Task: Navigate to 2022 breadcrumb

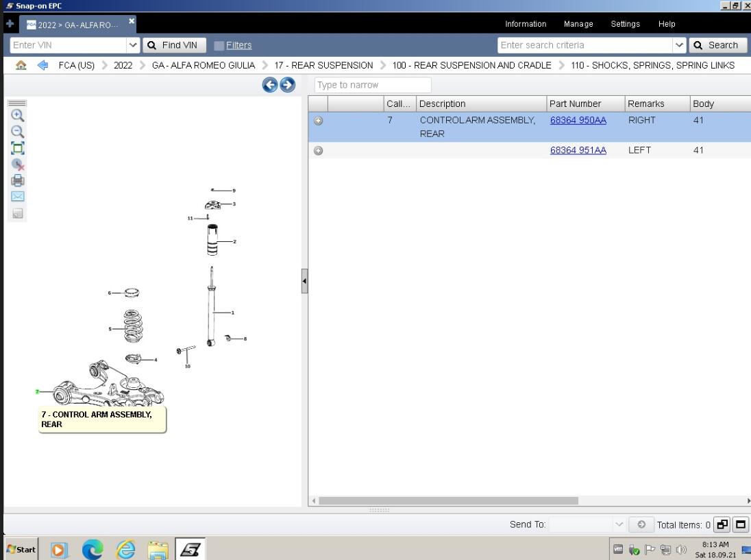Action: coord(123,65)
